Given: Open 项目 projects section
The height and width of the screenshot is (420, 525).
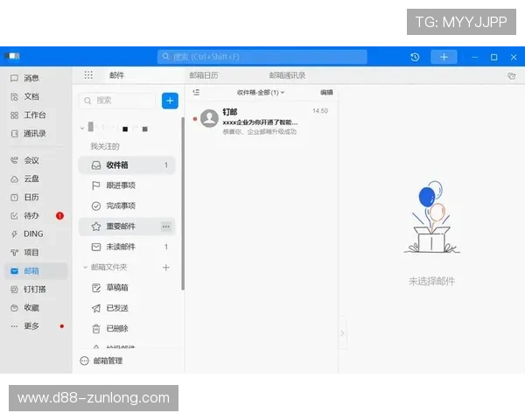Looking at the screenshot, I should pyautogui.click(x=31, y=252).
